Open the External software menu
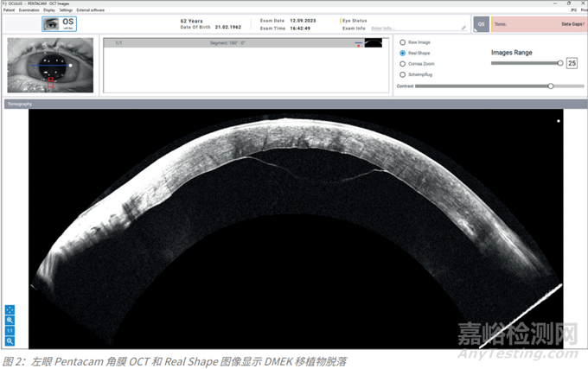Screen dimensions: 588x369 90,10
